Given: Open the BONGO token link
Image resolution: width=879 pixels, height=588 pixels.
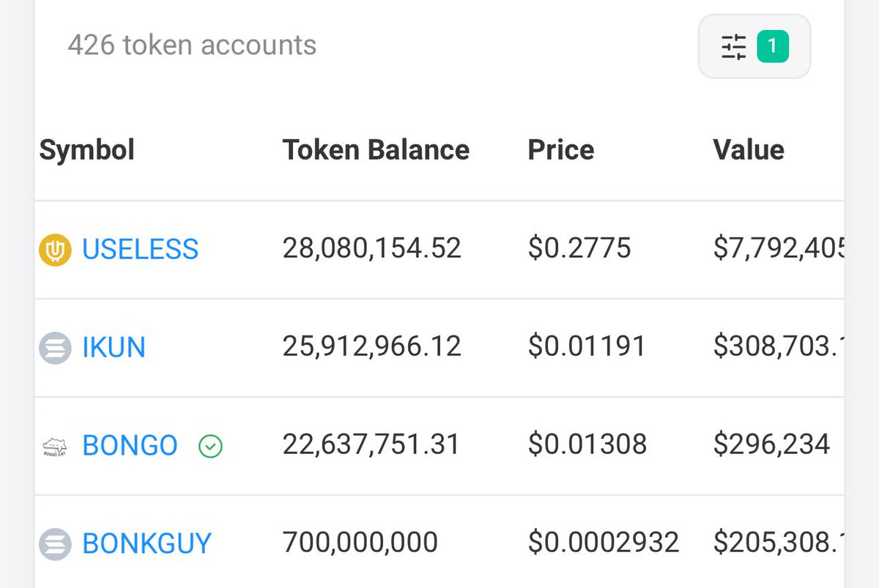Looking at the screenshot, I should pos(130,445).
